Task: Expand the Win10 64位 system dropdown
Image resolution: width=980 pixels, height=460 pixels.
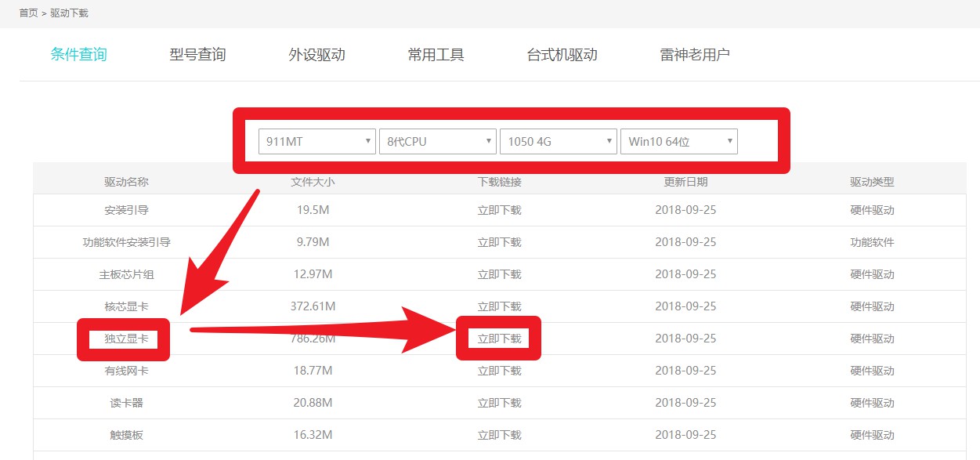Action: click(x=679, y=142)
